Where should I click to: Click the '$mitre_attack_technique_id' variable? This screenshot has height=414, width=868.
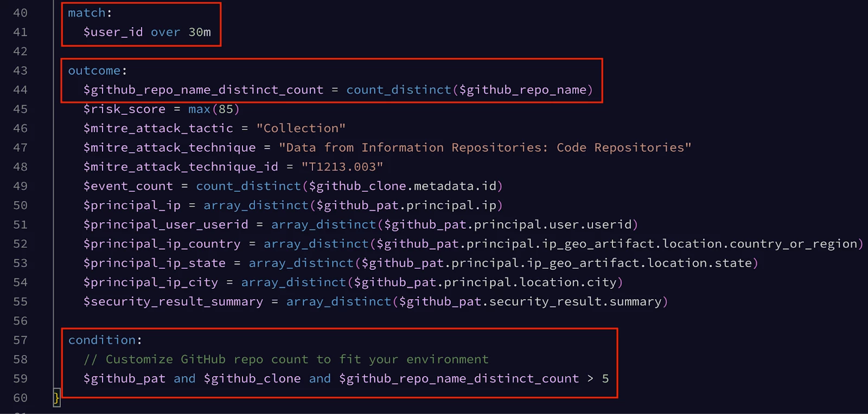[x=181, y=167]
